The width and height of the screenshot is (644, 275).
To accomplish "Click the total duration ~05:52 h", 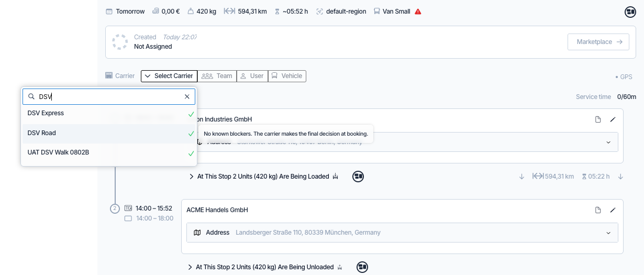I will click(295, 12).
